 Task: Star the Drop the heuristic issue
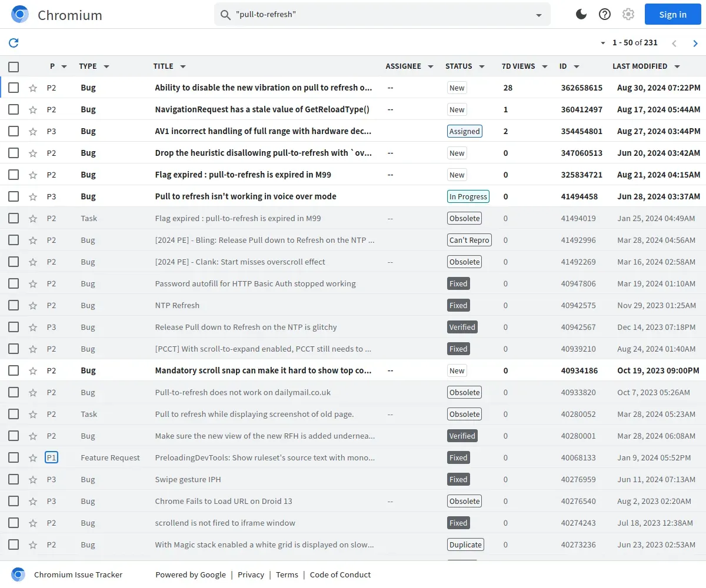click(x=33, y=153)
